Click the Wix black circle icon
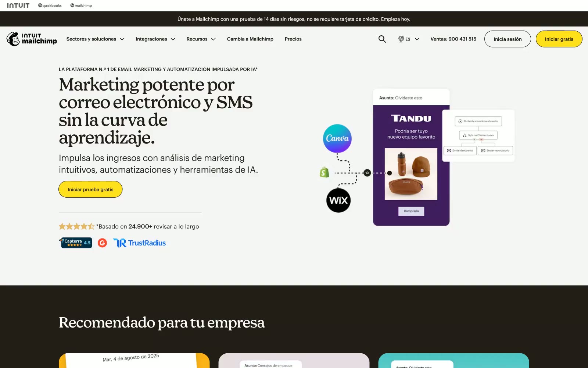 coord(338,201)
